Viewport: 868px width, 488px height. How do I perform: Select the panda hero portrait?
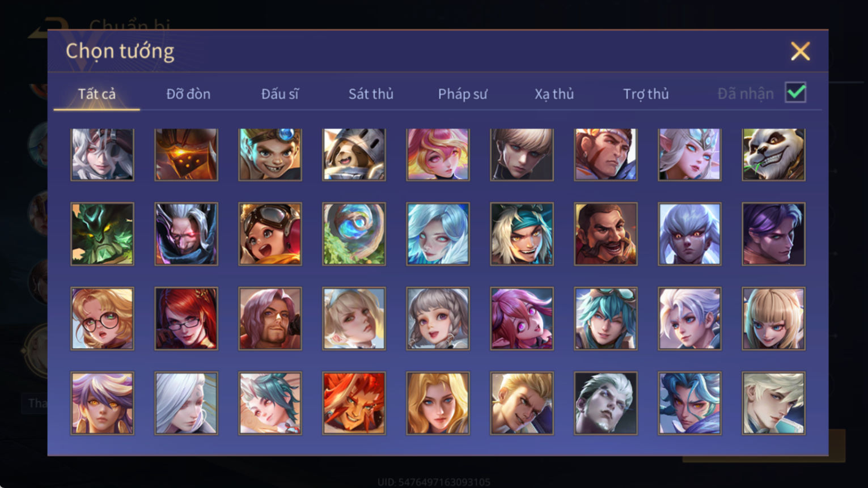point(773,154)
